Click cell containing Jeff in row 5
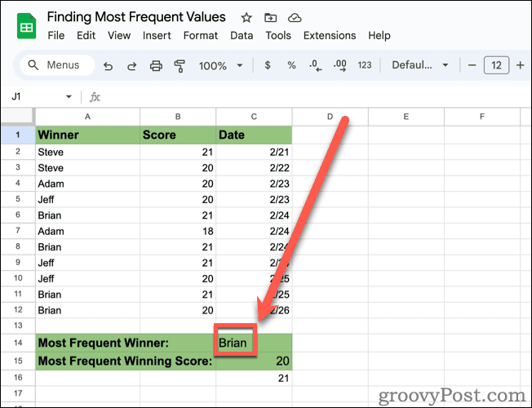 click(87, 200)
